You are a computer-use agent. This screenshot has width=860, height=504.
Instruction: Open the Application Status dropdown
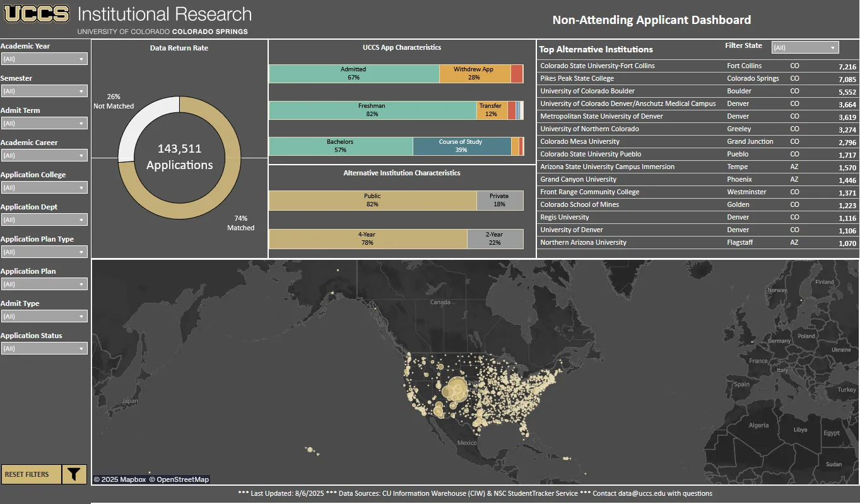coord(44,348)
